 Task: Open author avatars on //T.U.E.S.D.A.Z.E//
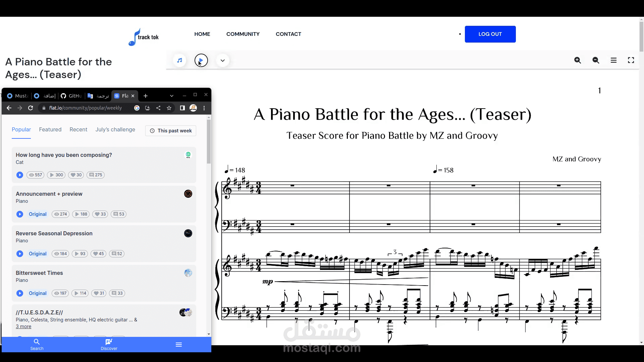point(186,312)
